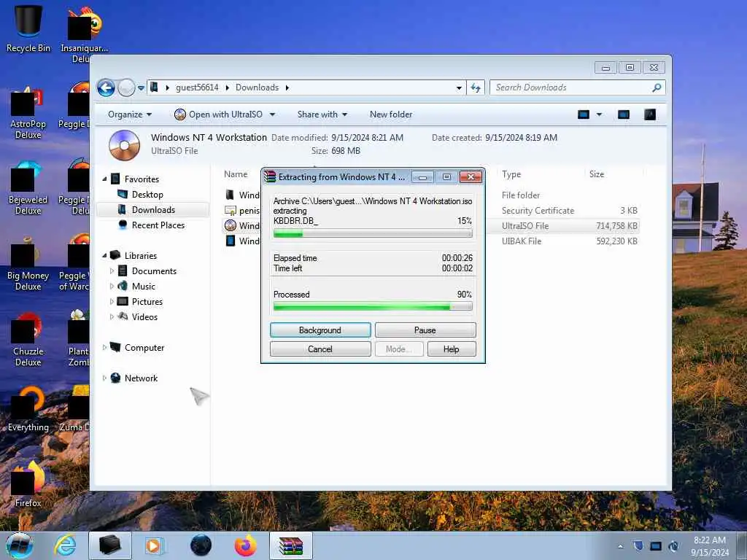Sort files by the Size column
This screenshot has height=560, width=747.
pos(597,174)
